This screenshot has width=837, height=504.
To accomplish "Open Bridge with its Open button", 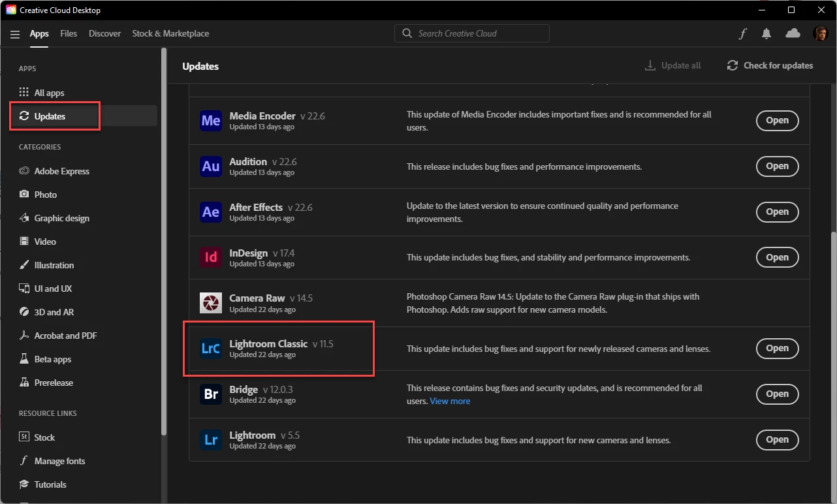I will coord(777,394).
